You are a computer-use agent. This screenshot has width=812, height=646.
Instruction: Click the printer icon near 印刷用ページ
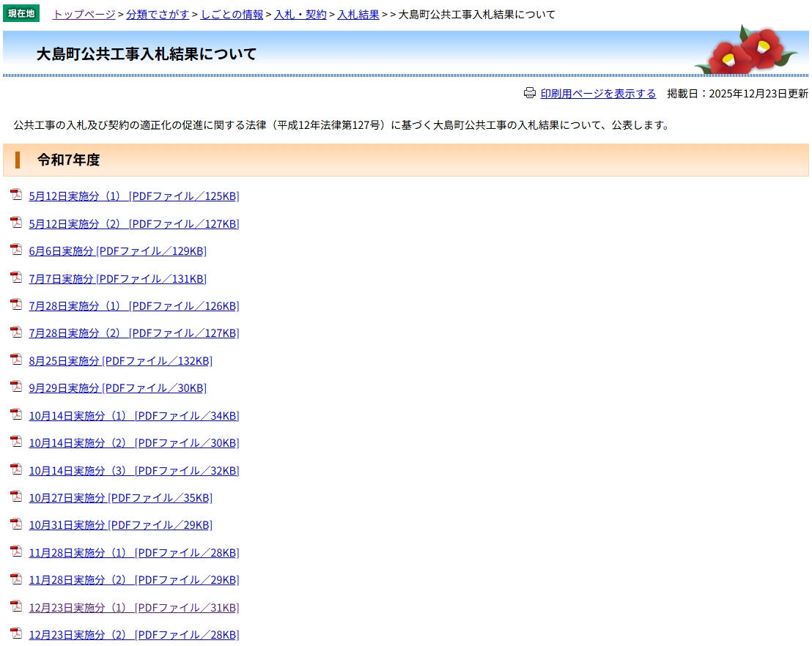(x=530, y=93)
